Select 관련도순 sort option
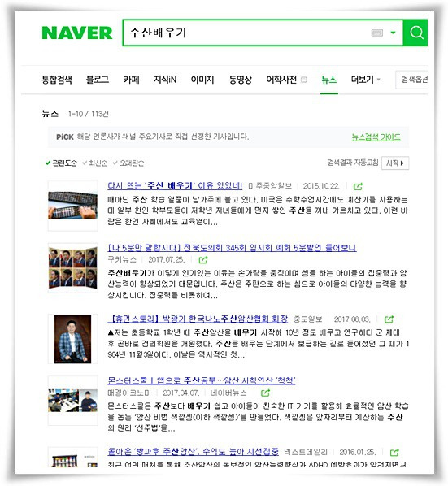This screenshot has width=448, height=486. tap(61, 163)
